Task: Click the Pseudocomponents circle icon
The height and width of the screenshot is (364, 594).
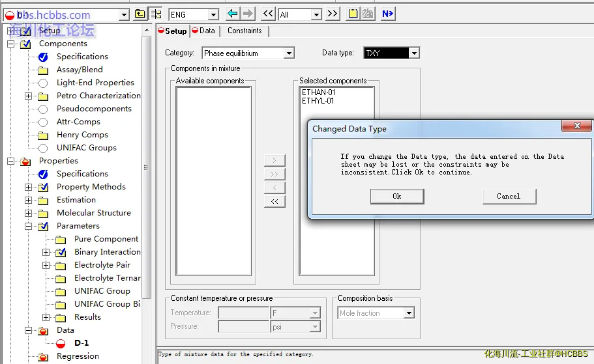Action: (x=43, y=109)
